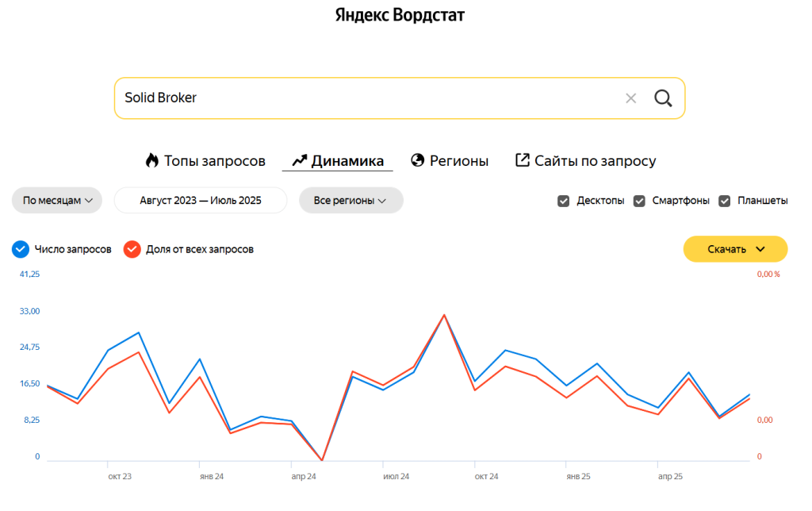Switch to the Топы запросов tab
Image resolution: width=812 pixels, height=511 pixels.
pyautogui.click(x=214, y=161)
